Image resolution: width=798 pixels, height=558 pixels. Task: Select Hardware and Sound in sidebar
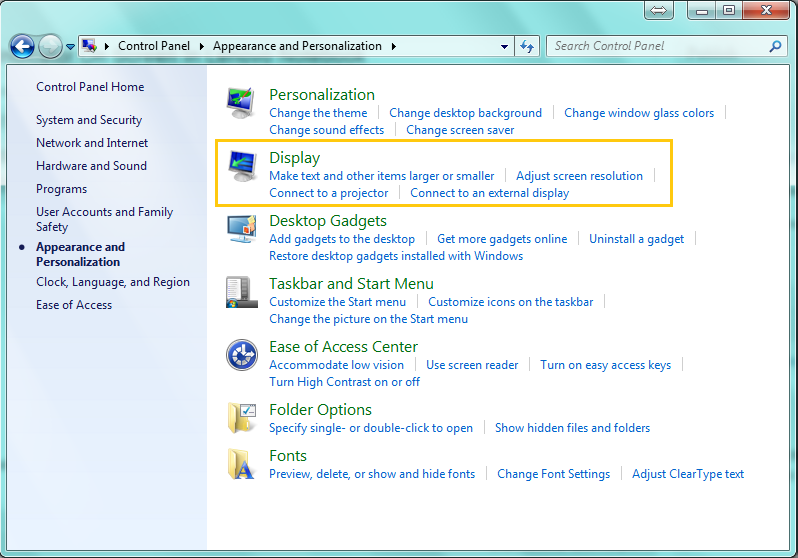point(91,166)
